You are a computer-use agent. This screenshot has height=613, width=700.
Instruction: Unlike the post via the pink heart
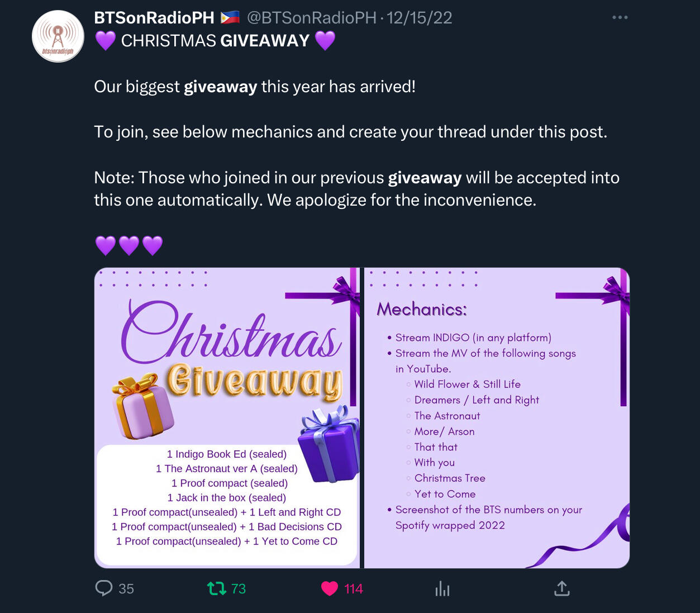(x=330, y=588)
